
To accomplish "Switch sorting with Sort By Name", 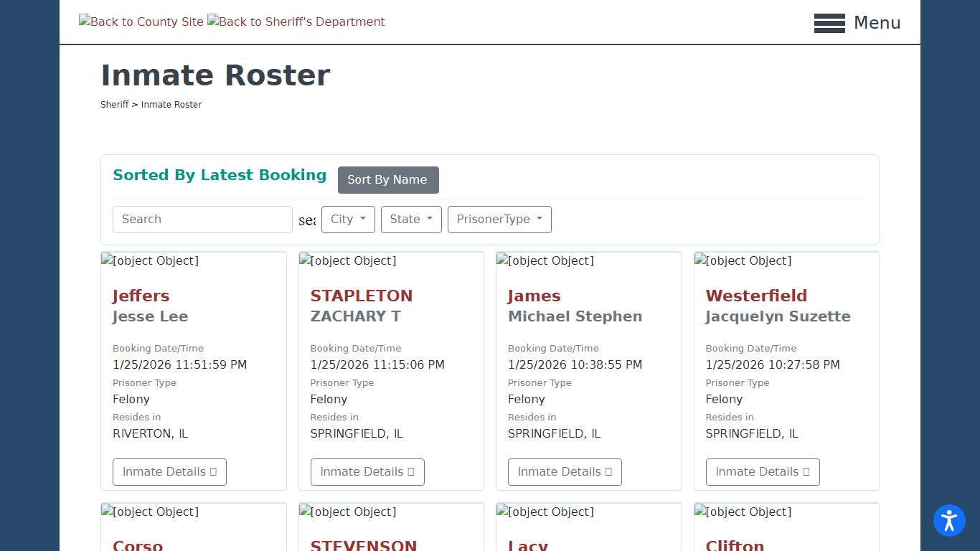I will 388,180.
